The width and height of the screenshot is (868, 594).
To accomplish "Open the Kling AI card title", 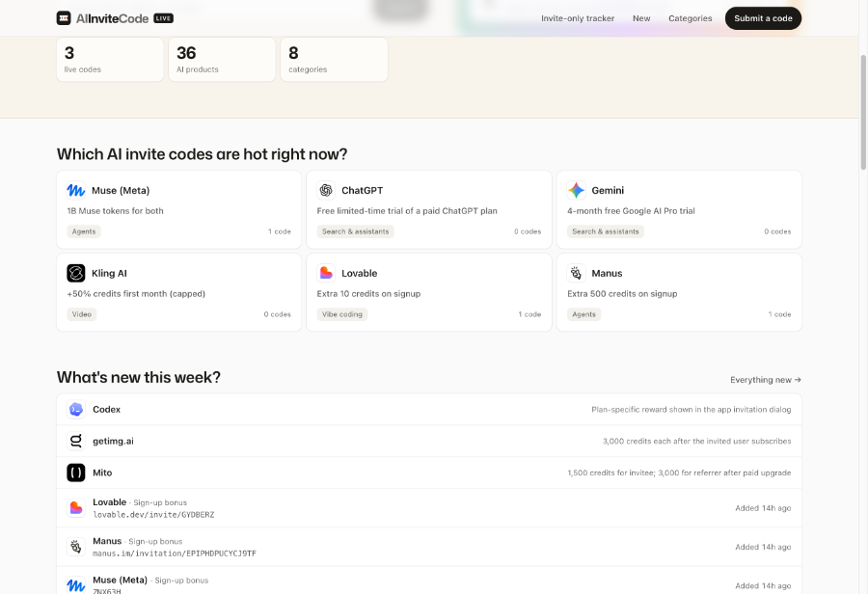I will coord(109,273).
